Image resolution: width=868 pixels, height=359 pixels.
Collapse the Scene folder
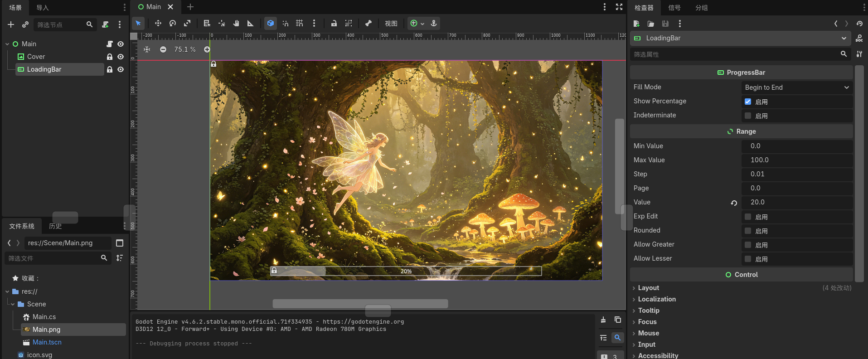click(x=13, y=304)
